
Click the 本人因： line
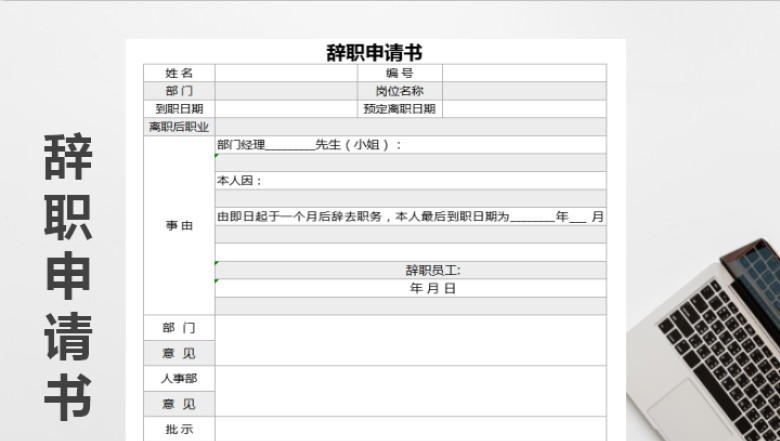410,180
